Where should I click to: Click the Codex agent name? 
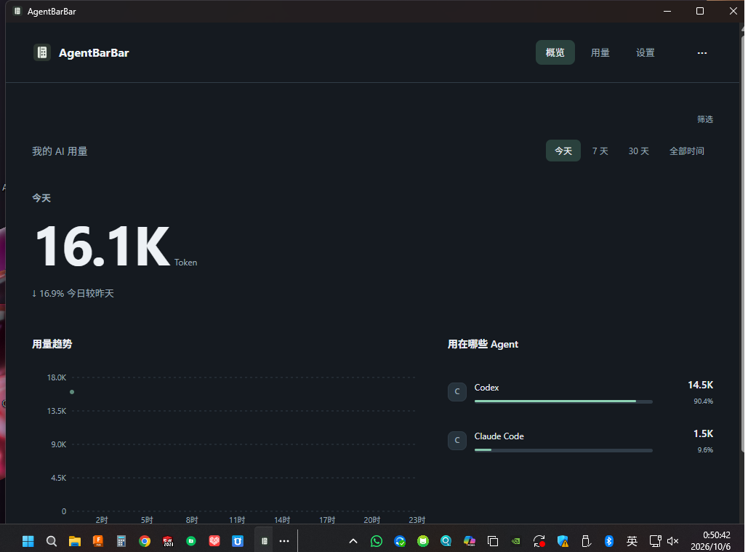(x=486, y=388)
